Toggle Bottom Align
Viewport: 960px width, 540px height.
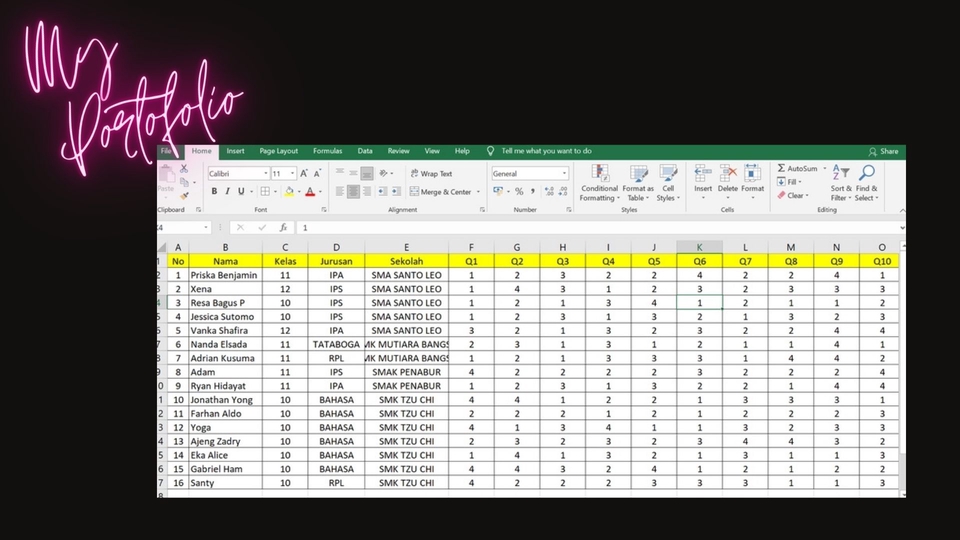[x=367, y=173]
